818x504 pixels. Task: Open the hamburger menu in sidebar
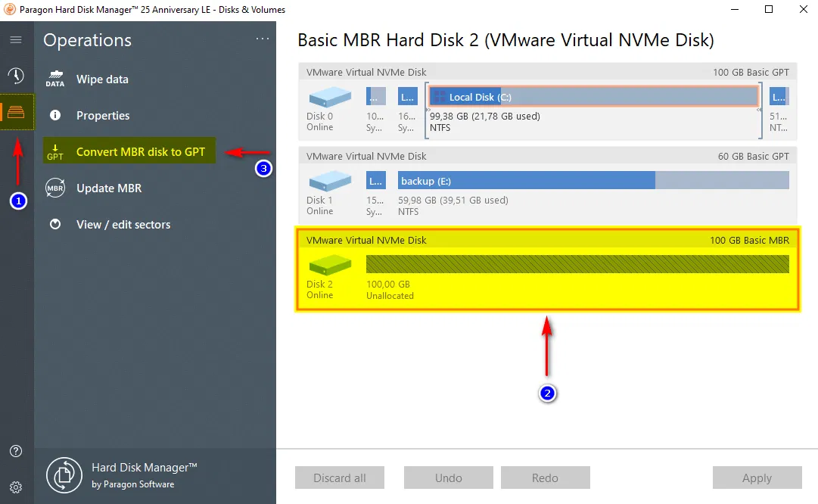(16, 39)
